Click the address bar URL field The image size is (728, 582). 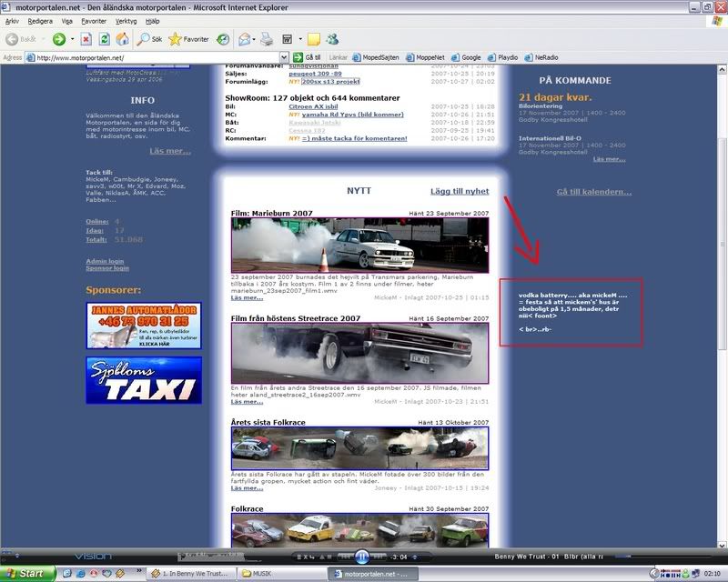[153, 57]
